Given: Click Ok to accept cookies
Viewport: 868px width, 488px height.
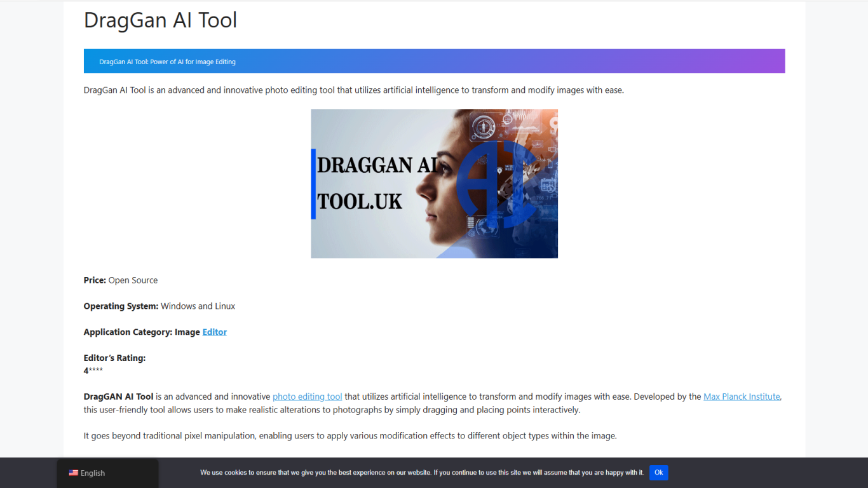Looking at the screenshot, I should coord(658,473).
